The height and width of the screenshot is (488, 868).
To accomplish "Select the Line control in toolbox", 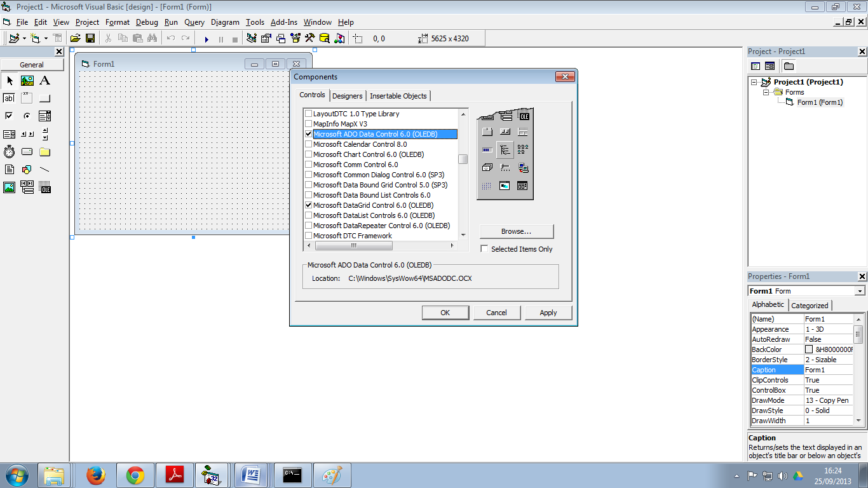I will pos(44,170).
